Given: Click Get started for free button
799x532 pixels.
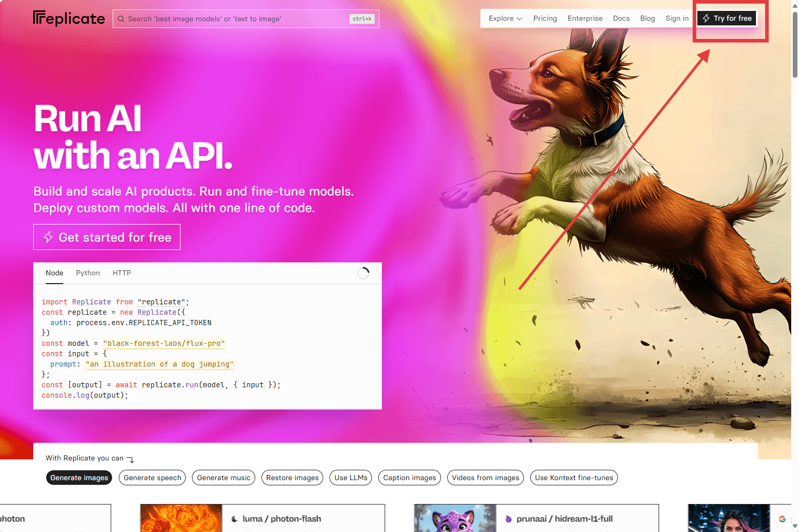Looking at the screenshot, I should 107,237.
